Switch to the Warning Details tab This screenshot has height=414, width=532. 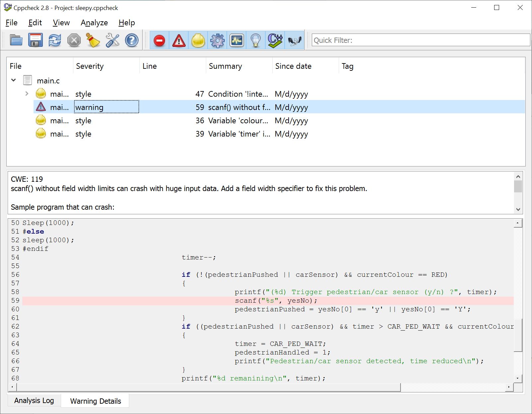[96, 401]
